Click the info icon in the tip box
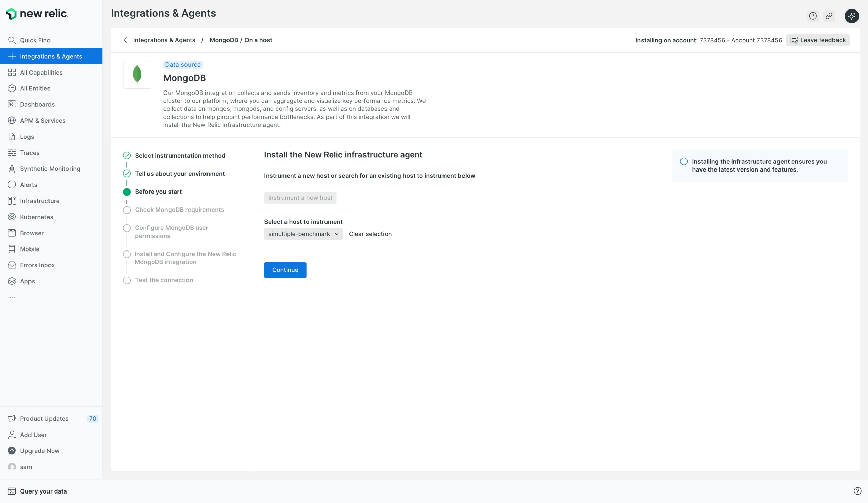Viewport: 868px width, 503px height. (x=684, y=161)
